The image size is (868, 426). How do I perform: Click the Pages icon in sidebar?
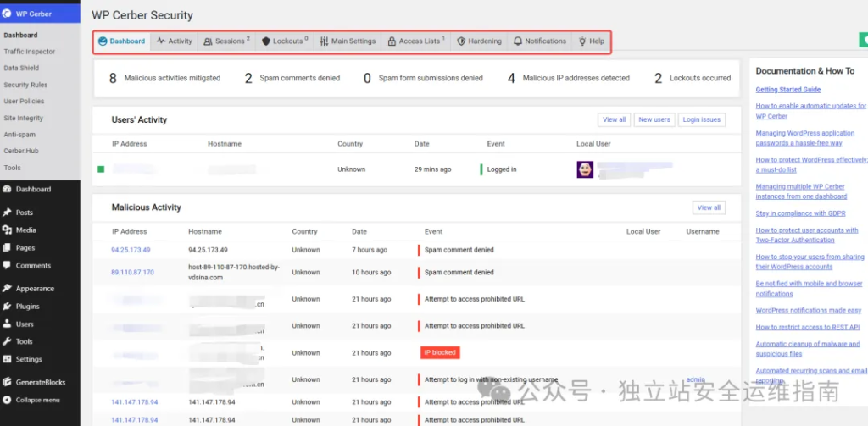7,248
